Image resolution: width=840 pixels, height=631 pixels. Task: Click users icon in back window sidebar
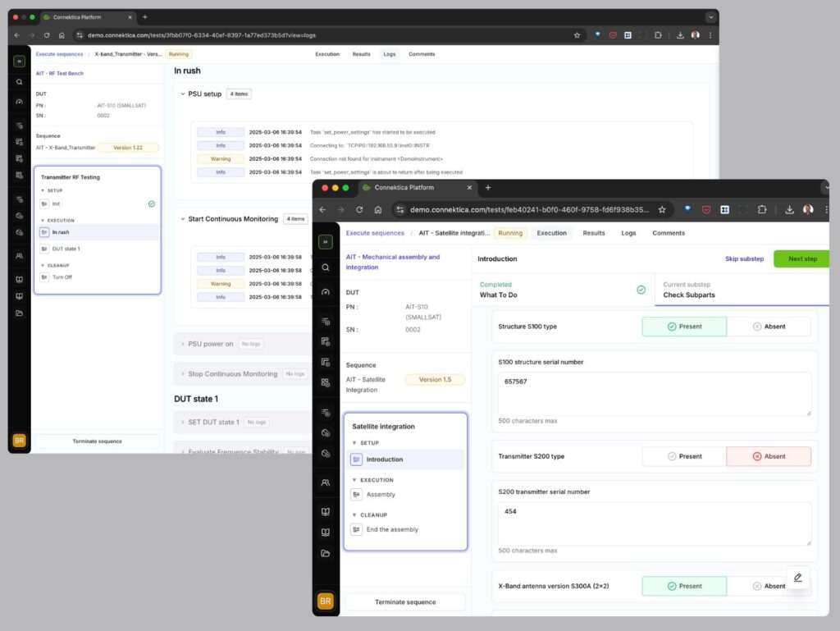tap(20, 256)
